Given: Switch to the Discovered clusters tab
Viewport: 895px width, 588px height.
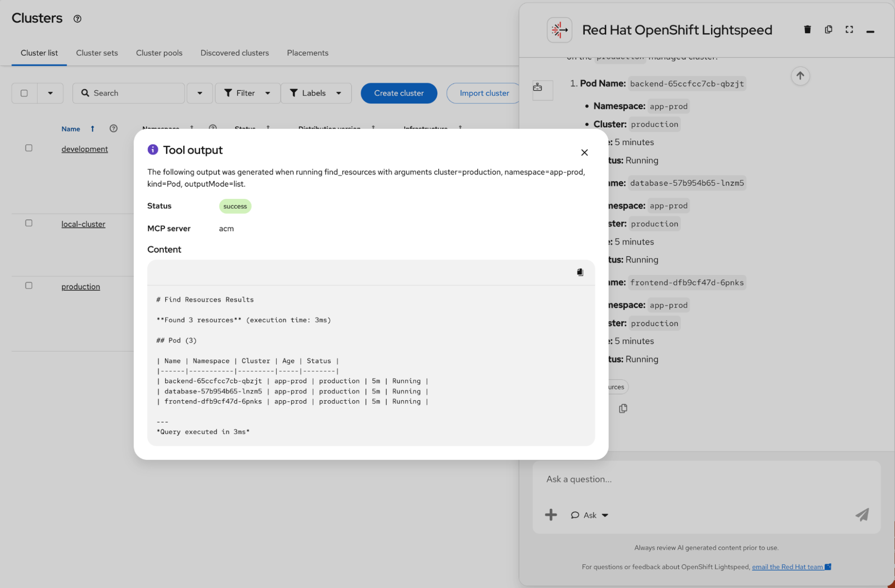Looking at the screenshot, I should coord(235,53).
